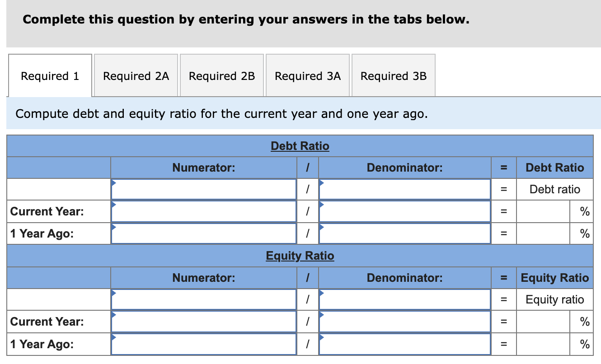Switch to the Required 3B tab
601x364 pixels.
[393, 75]
